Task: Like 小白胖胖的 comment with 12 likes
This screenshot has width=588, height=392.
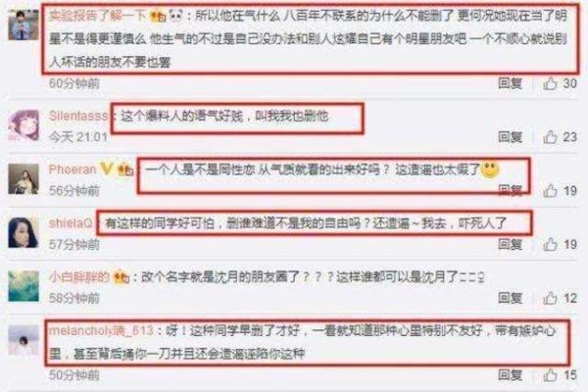Action: tap(550, 298)
